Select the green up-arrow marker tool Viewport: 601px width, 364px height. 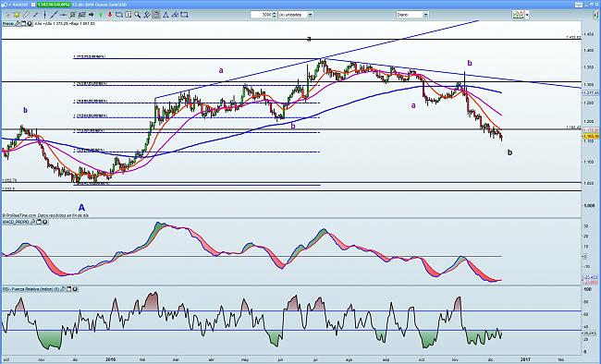click(x=101, y=15)
